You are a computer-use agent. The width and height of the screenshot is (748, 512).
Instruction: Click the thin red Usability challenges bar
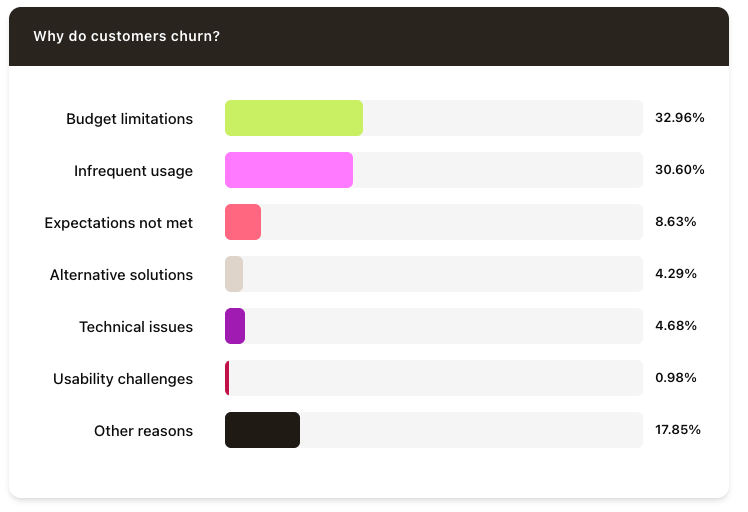pyautogui.click(x=227, y=378)
